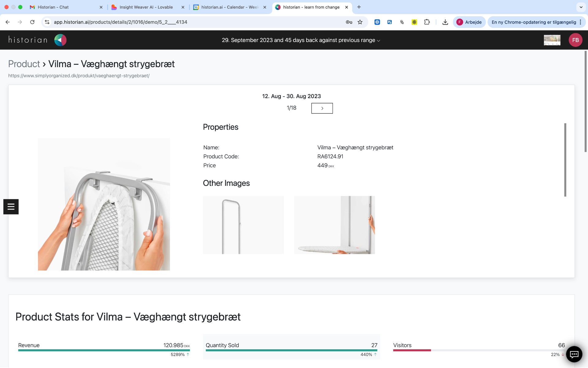Click the main product image
Viewport: 588px width, 368px height.
click(x=104, y=204)
